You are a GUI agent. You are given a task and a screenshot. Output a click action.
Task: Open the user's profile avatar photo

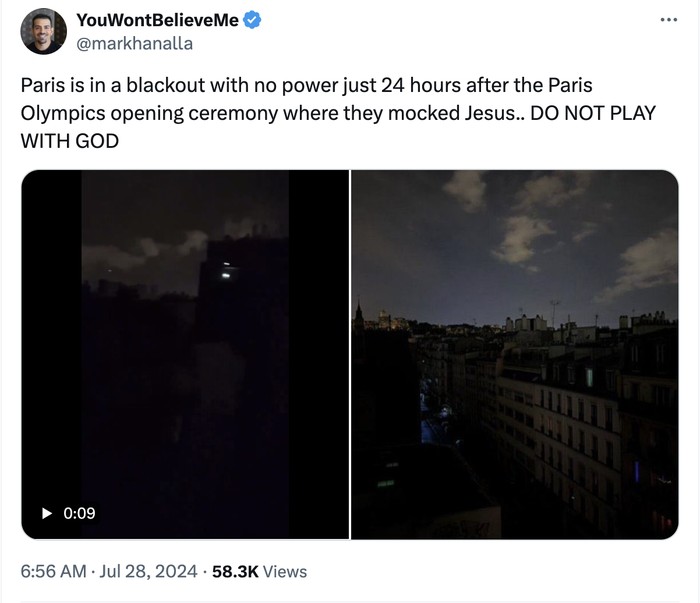(43, 31)
